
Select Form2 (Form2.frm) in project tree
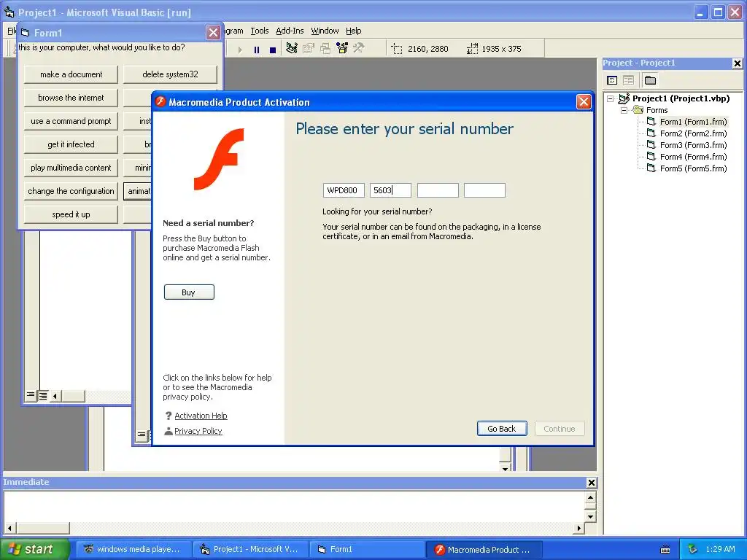[x=693, y=133]
